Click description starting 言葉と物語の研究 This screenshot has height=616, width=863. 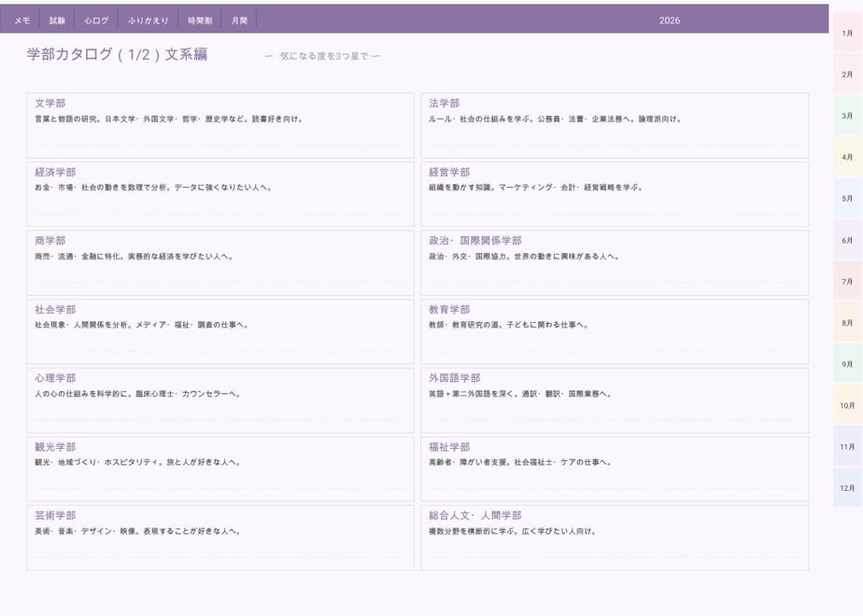pyautogui.click(x=169, y=119)
